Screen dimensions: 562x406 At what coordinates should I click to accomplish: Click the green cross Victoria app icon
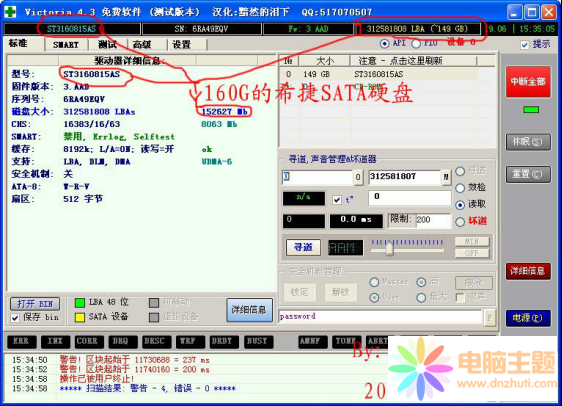10,11
